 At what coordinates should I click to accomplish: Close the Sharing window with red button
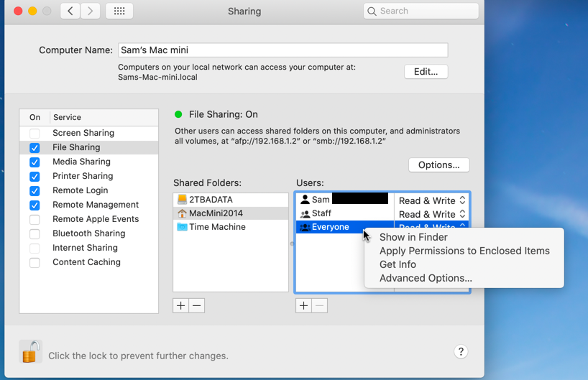click(x=18, y=11)
